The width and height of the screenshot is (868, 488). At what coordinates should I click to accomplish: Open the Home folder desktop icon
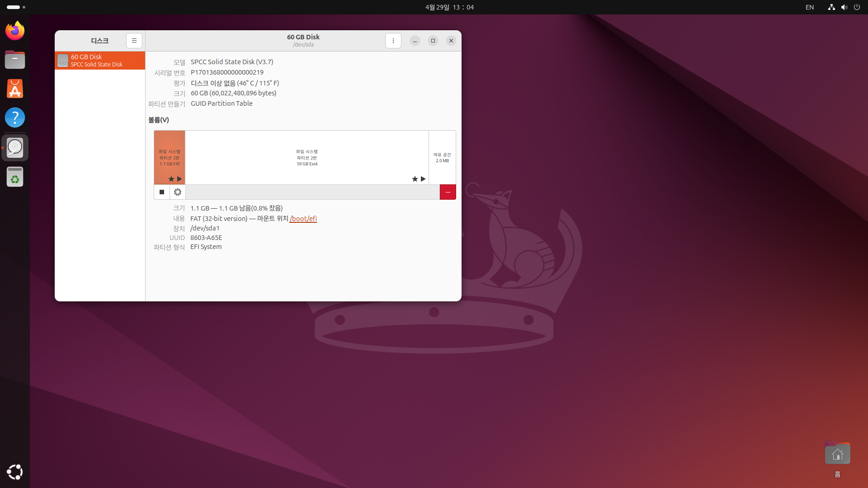837,454
